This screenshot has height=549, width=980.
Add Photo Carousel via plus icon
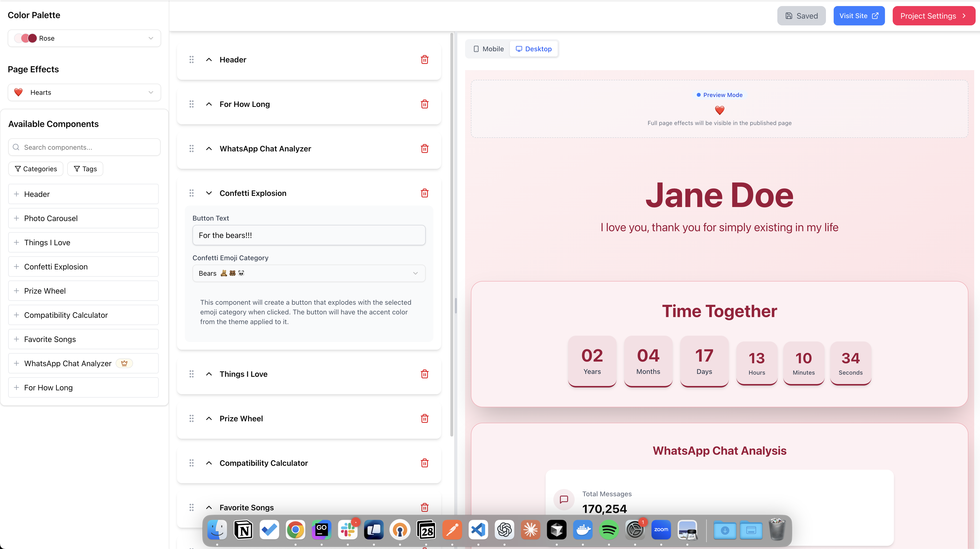click(x=16, y=218)
